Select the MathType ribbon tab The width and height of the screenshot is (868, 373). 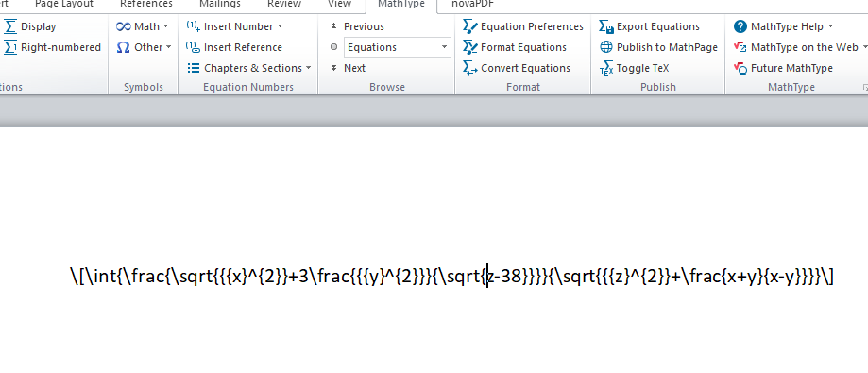click(401, 4)
